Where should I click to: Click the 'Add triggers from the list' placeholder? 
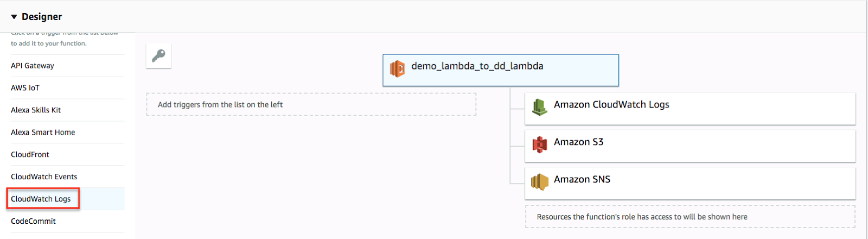point(311,104)
